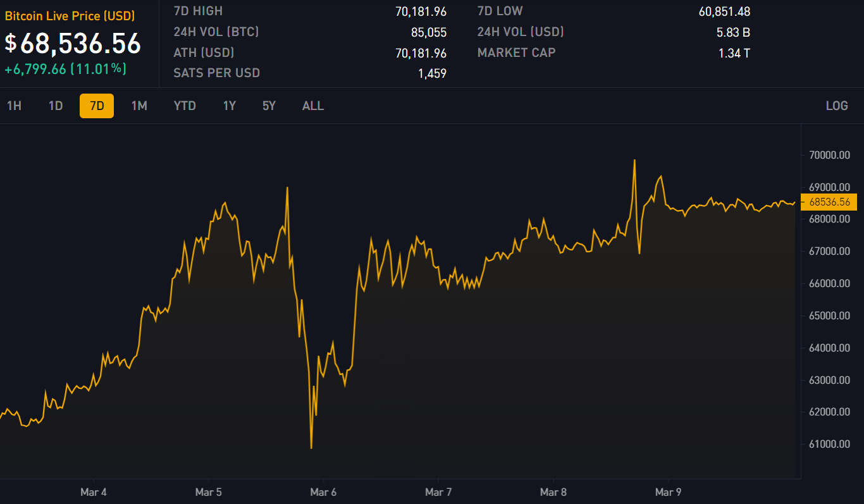Viewport: 864px width, 504px height.
Task: Click the highlighted 7D range button
Action: coord(97,106)
